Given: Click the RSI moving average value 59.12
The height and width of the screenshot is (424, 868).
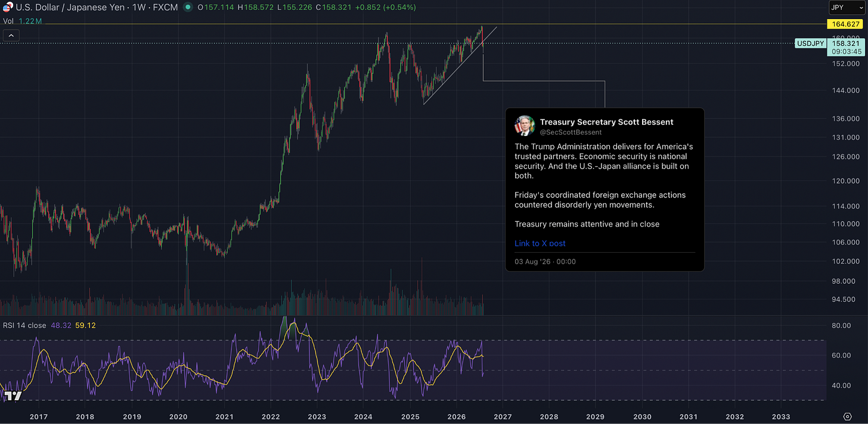Looking at the screenshot, I should tap(86, 325).
